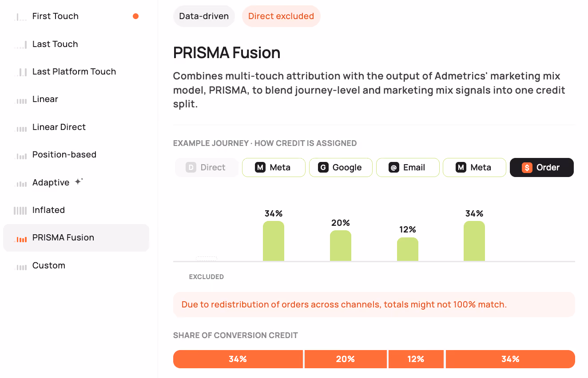Click the orange PRISMA Fusion bars icon

(x=21, y=239)
